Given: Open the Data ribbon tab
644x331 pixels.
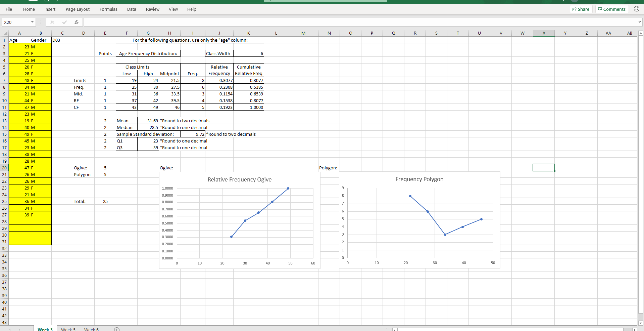Looking at the screenshot, I should [x=132, y=9].
